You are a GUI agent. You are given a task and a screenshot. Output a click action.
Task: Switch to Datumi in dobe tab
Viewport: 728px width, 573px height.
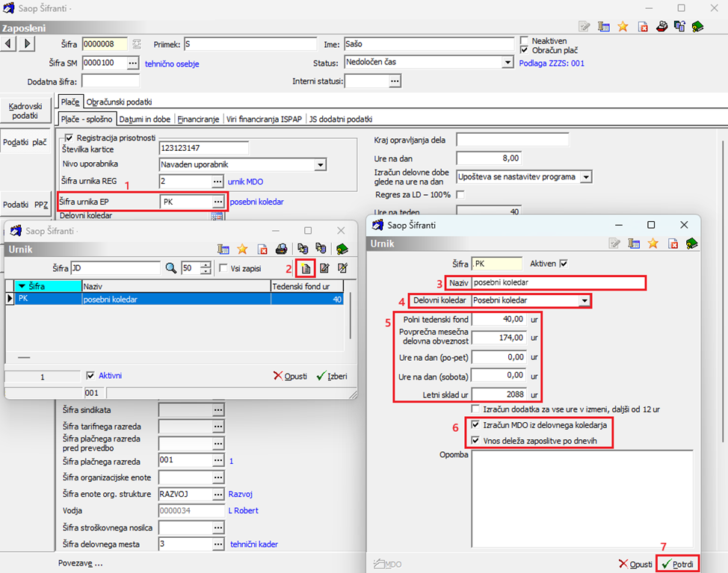click(x=145, y=120)
